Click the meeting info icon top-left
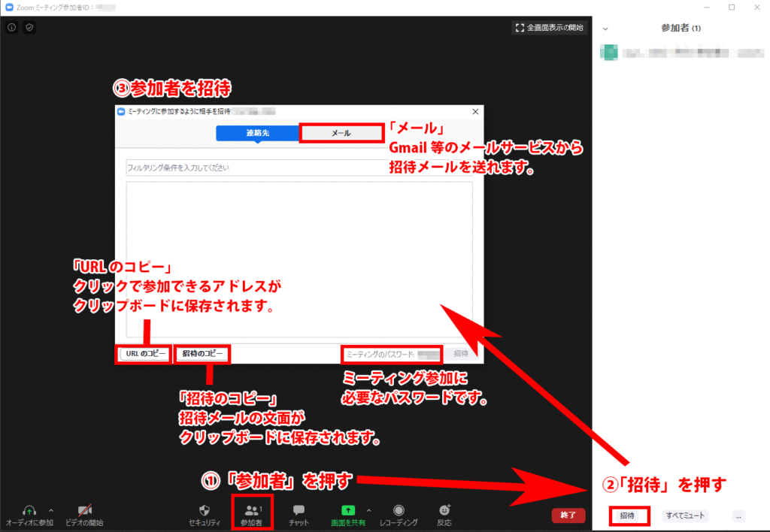Viewport: 770px width, 532px height. click(x=12, y=27)
